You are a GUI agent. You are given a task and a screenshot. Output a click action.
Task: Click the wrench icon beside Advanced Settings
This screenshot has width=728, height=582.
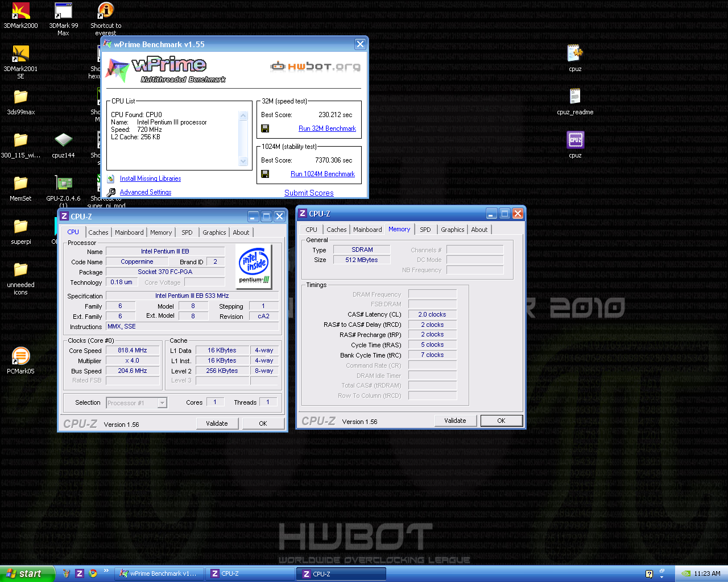point(111,192)
